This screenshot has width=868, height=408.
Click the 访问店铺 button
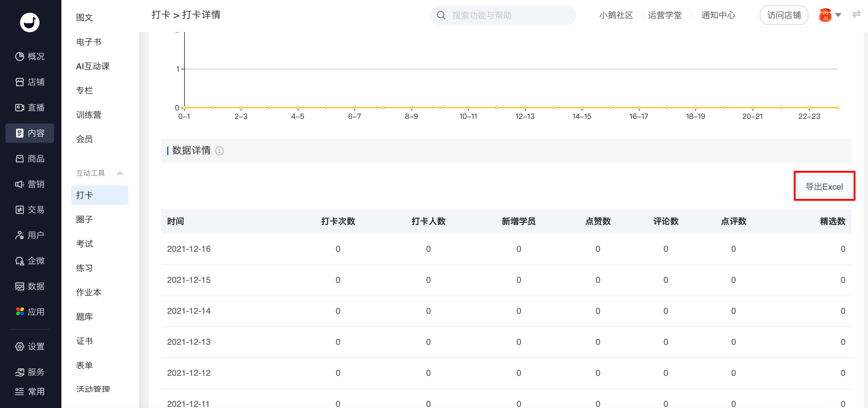(x=784, y=15)
